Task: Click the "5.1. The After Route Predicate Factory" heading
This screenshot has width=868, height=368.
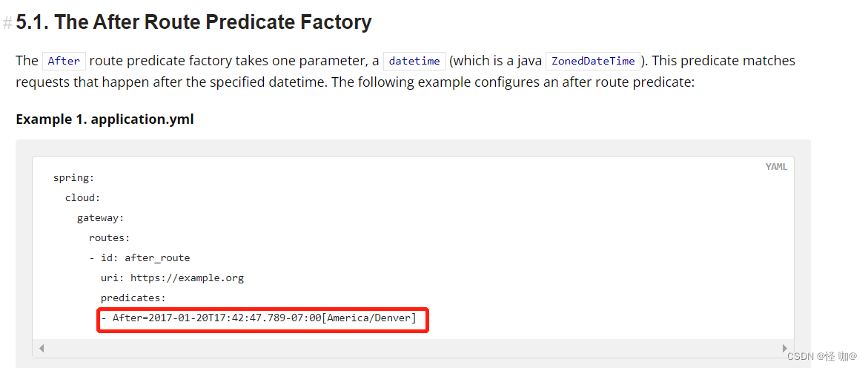Action: (193, 22)
